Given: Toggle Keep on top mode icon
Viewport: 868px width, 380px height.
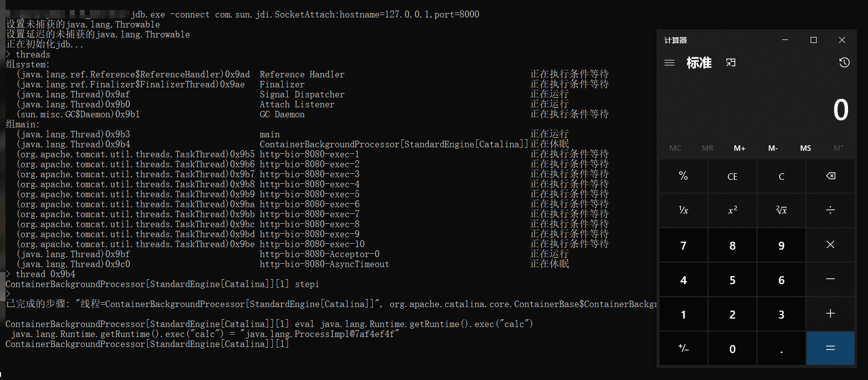Looking at the screenshot, I should pos(731,63).
